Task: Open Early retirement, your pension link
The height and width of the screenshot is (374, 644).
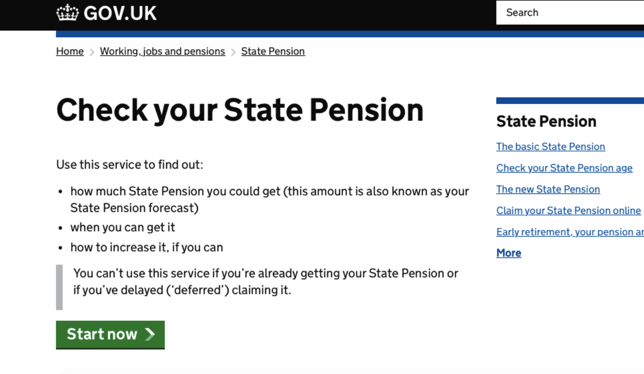Action: coord(570,232)
